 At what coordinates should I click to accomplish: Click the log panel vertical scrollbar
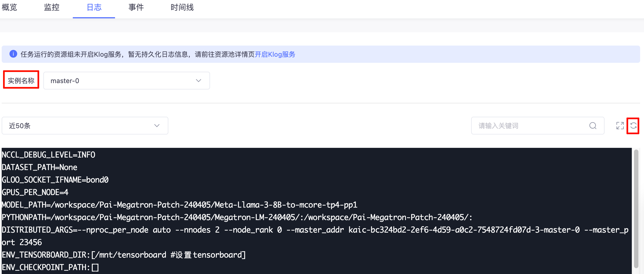(636, 208)
